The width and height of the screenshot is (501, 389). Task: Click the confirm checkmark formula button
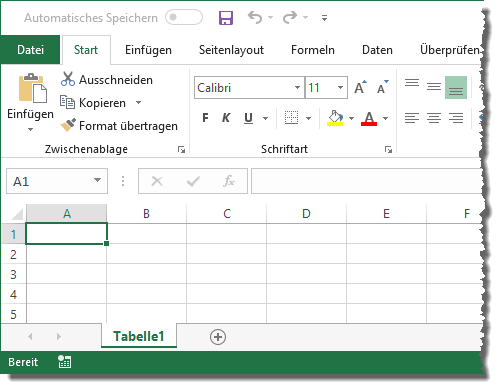(x=193, y=181)
